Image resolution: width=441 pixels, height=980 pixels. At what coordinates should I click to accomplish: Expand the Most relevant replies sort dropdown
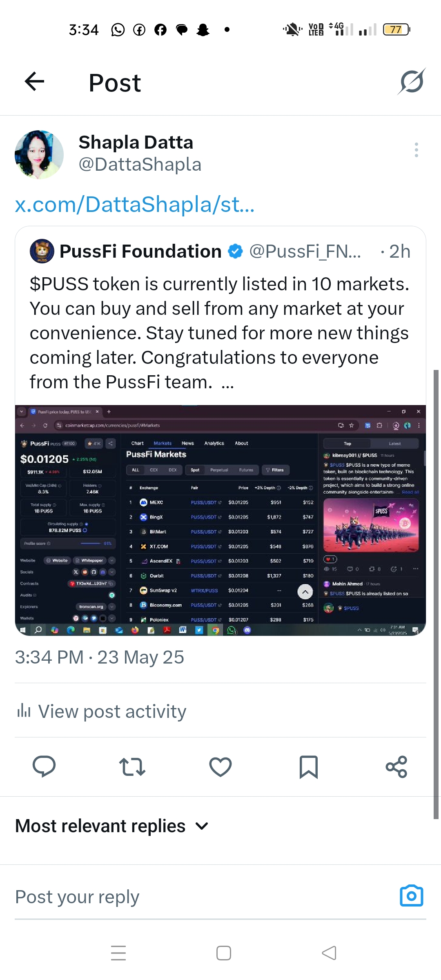(x=112, y=826)
